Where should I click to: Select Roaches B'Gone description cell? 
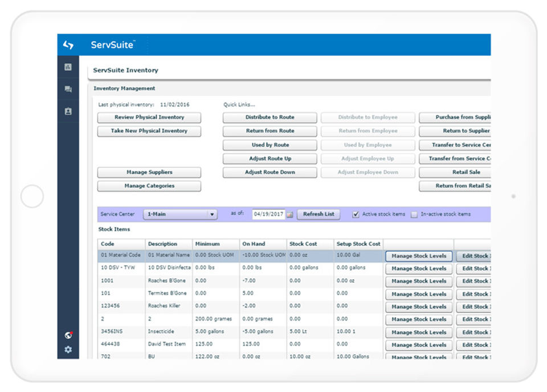pyautogui.click(x=169, y=281)
